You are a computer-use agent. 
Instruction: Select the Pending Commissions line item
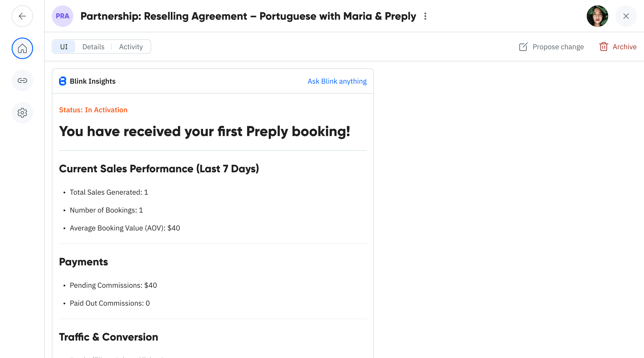pyautogui.click(x=113, y=285)
